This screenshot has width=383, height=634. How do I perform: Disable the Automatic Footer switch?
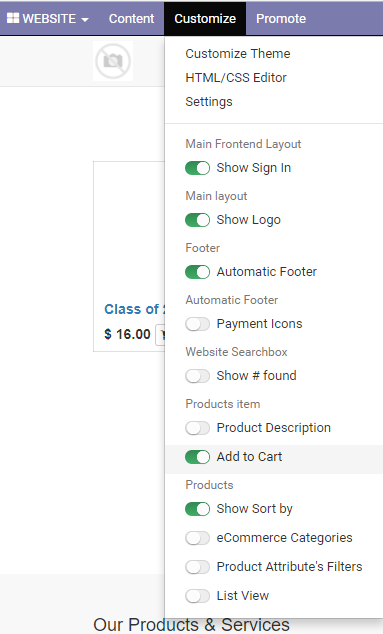click(197, 272)
